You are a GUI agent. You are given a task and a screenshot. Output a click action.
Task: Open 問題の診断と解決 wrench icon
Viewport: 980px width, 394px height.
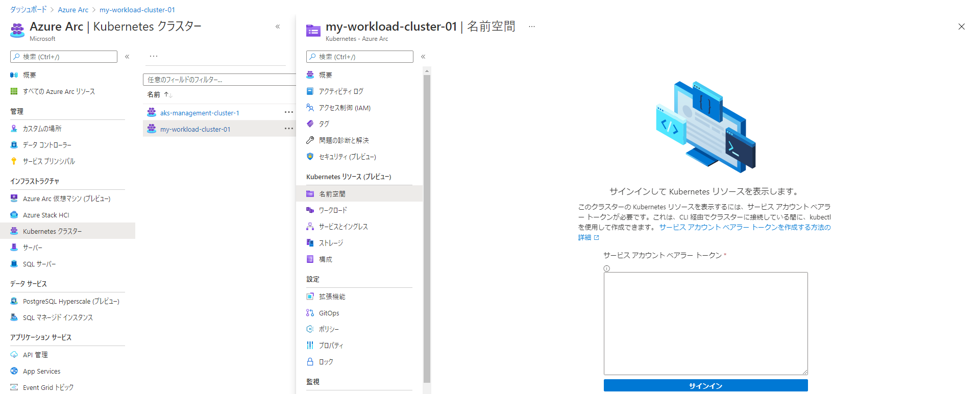click(x=310, y=140)
